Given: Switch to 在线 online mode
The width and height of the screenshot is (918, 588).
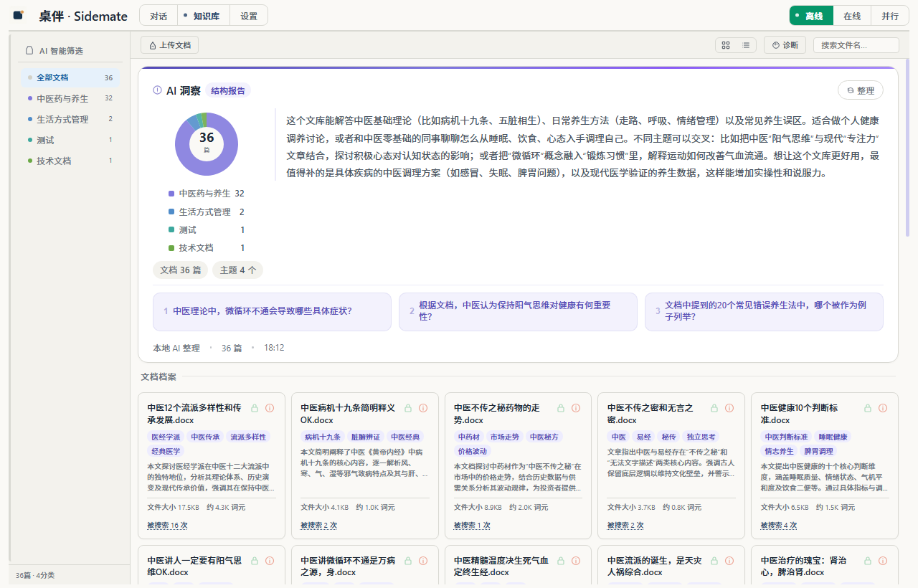Looking at the screenshot, I should (x=852, y=16).
